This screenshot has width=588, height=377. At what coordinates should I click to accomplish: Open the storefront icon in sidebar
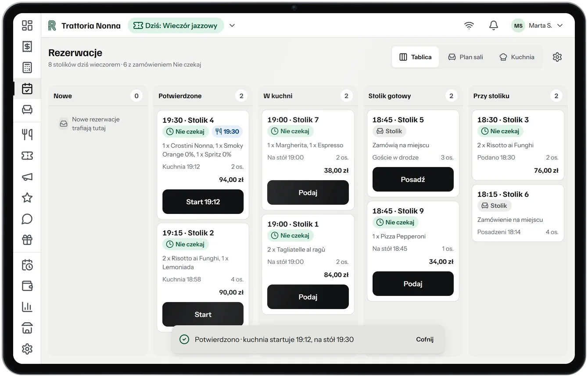coord(27,328)
